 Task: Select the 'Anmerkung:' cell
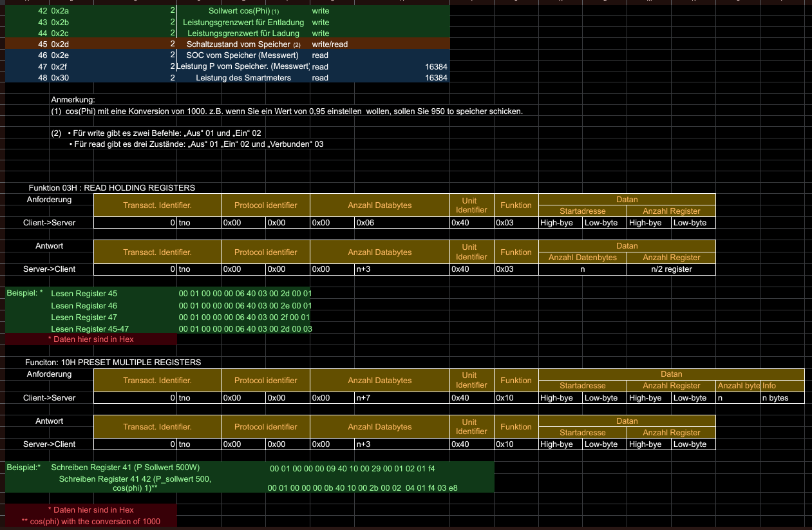pos(73,100)
